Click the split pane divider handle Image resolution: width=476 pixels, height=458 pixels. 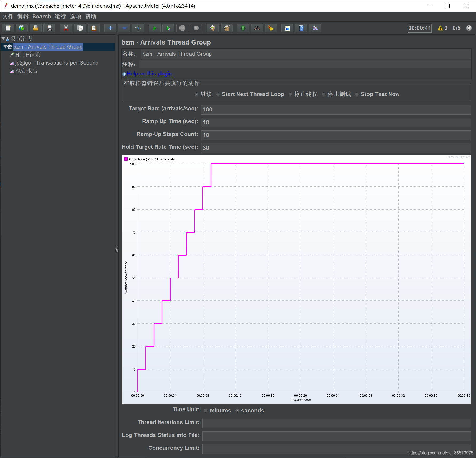117,249
